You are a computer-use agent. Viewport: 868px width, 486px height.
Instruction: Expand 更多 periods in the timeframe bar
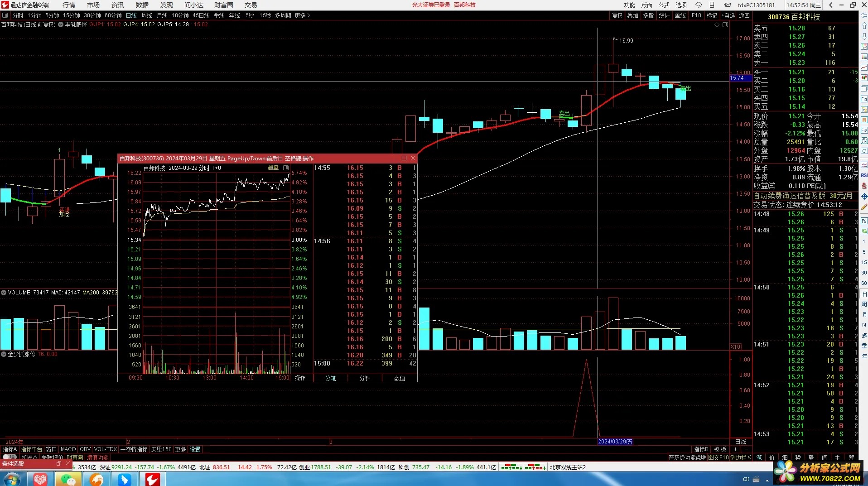[x=302, y=15]
